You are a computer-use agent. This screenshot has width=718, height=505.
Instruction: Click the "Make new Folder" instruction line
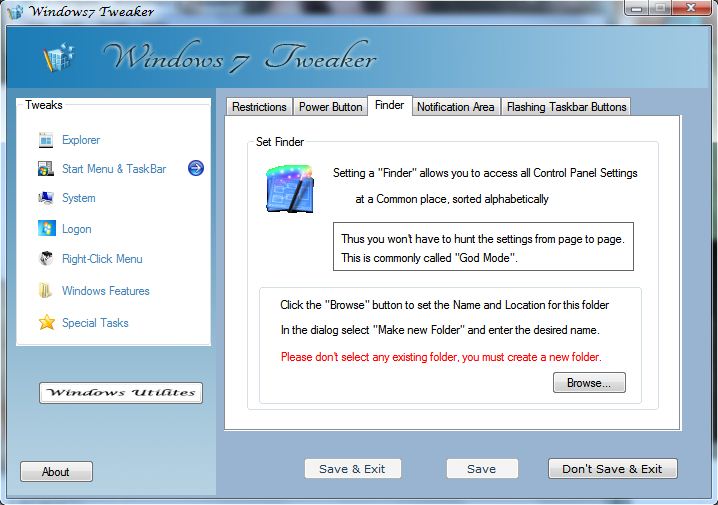pyautogui.click(x=440, y=330)
